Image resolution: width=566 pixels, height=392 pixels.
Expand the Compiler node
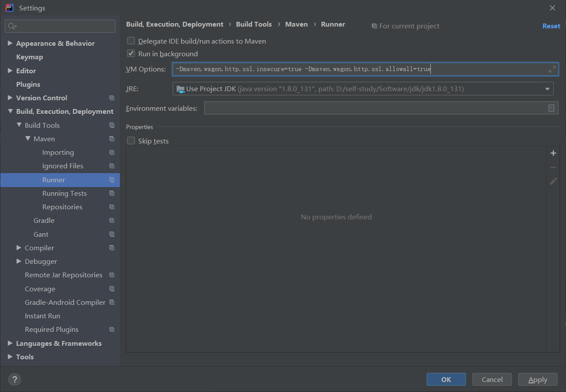pos(19,248)
